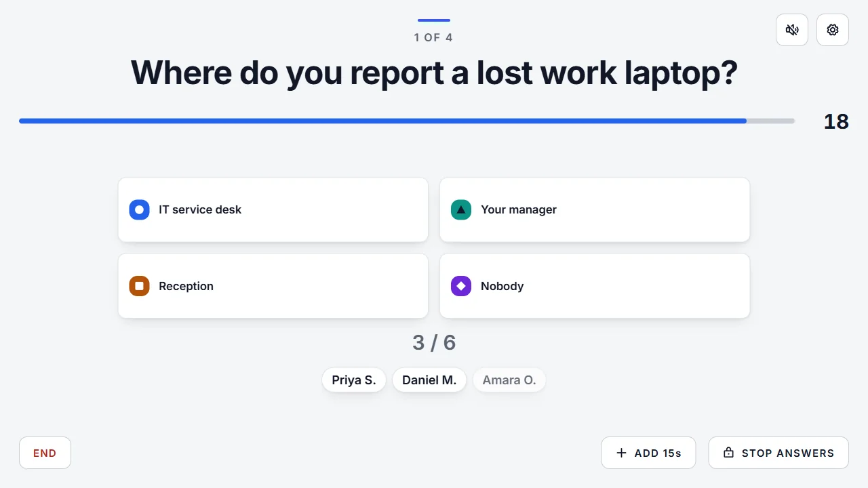868x488 pixels.
Task: Toggle the muted sound icon
Action: [x=792, y=30]
